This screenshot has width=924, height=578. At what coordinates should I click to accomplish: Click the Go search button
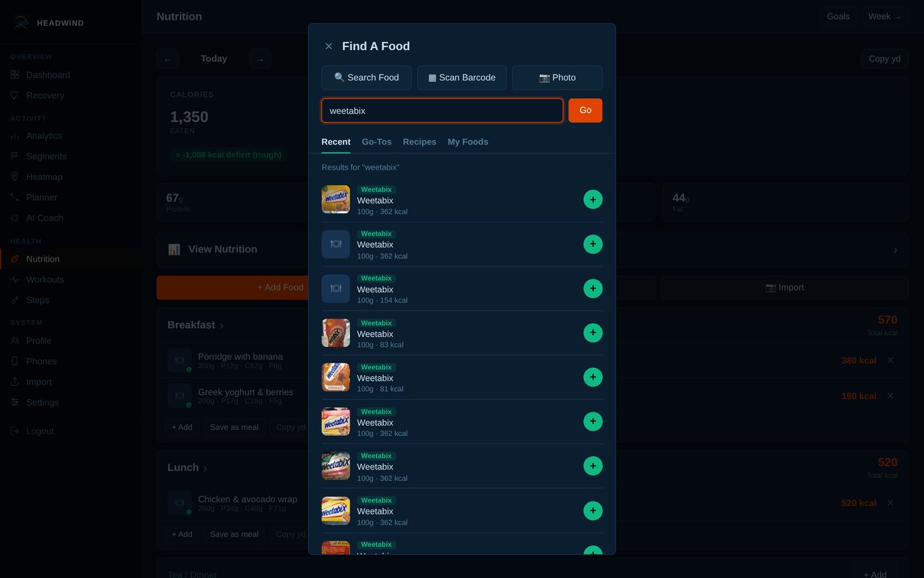pyautogui.click(x=585, y=110)
